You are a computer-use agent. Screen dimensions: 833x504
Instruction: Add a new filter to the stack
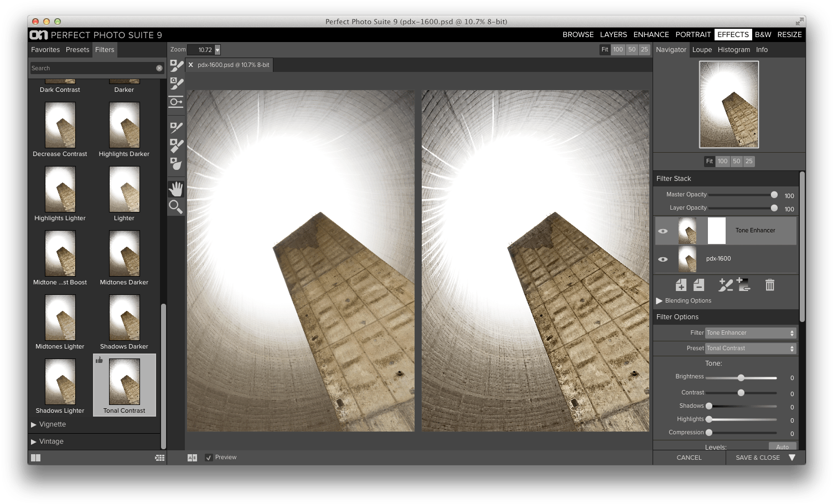(681, 285)
